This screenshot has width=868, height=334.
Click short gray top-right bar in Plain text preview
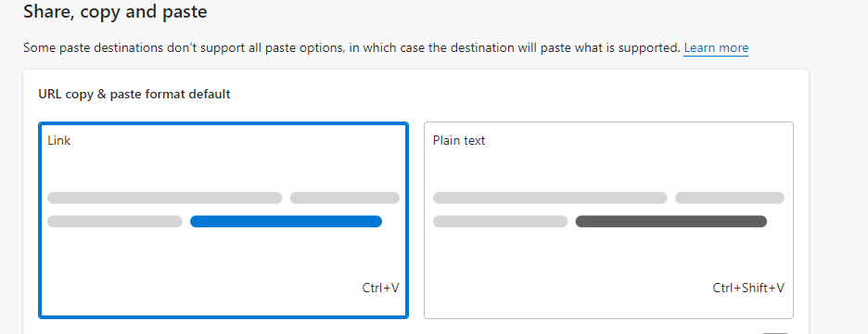730,198
